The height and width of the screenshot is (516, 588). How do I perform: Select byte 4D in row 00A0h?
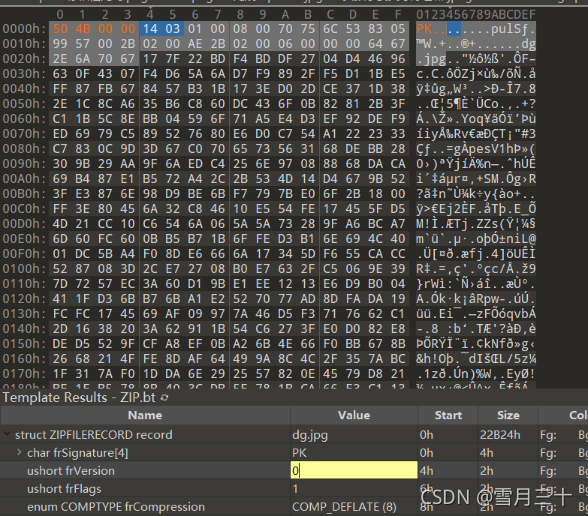click(285, 179)
